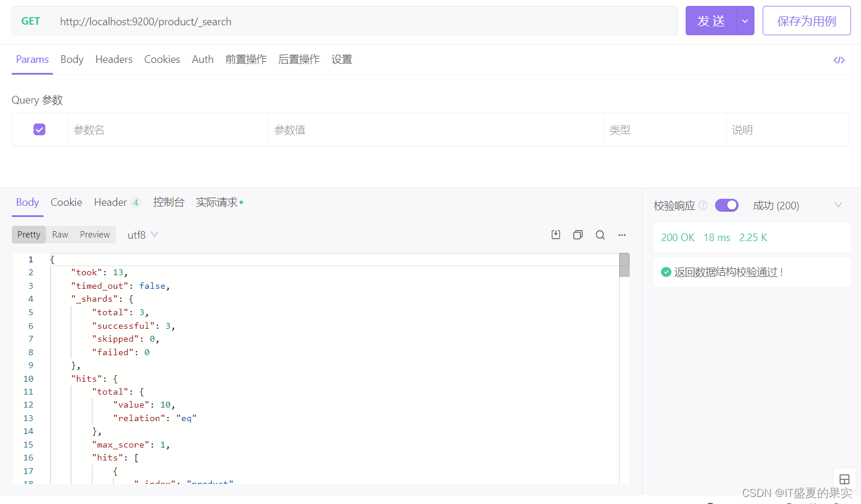Switch response view to Raw
Viewport: 861px width, 504px height.
coord(59,234)
